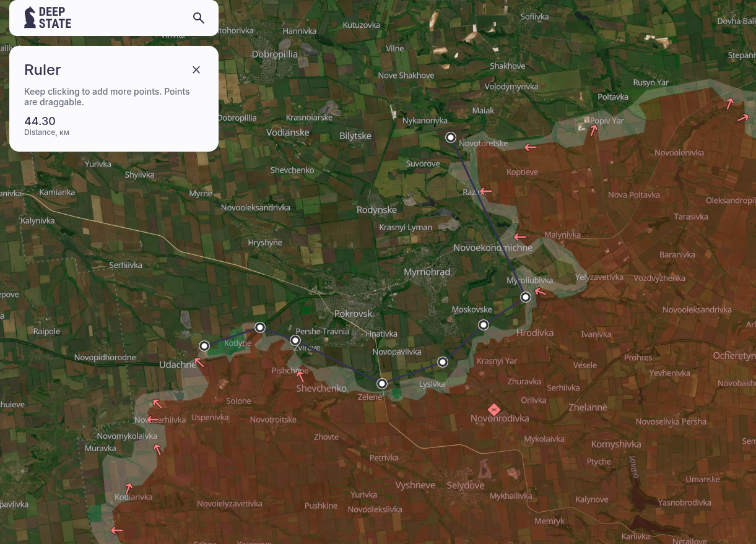Select the ruler point above Kotlyne
The height and width of the screenshot is (544, 756).
pyautogui.click(x=261, y=327)
